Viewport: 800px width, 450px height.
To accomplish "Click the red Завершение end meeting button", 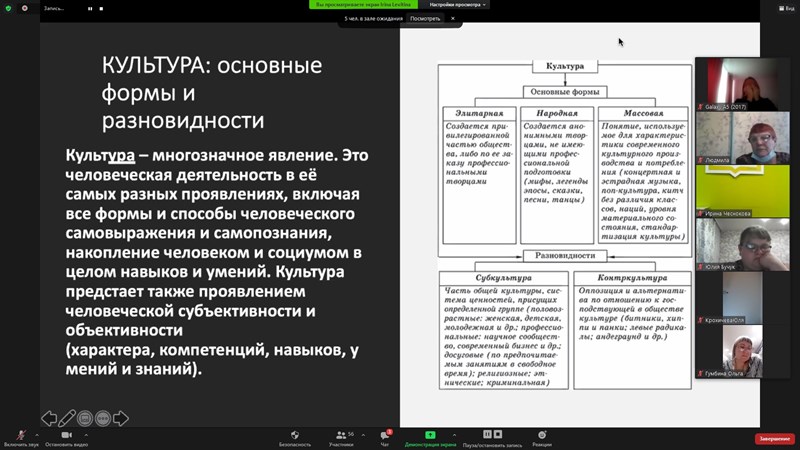I will [774, 439].
